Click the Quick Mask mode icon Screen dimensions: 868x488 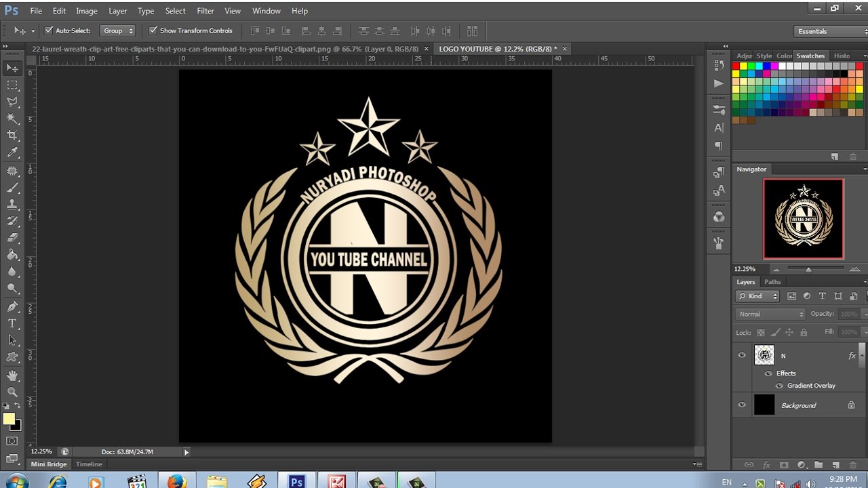pos(12,441)
